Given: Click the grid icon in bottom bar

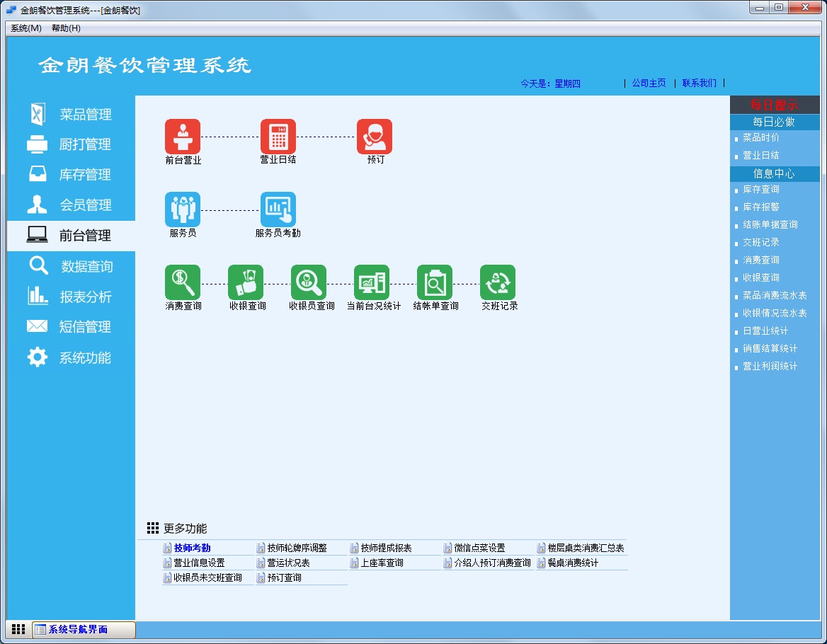Looking at the screenshot, I should (x=18, y=629).
